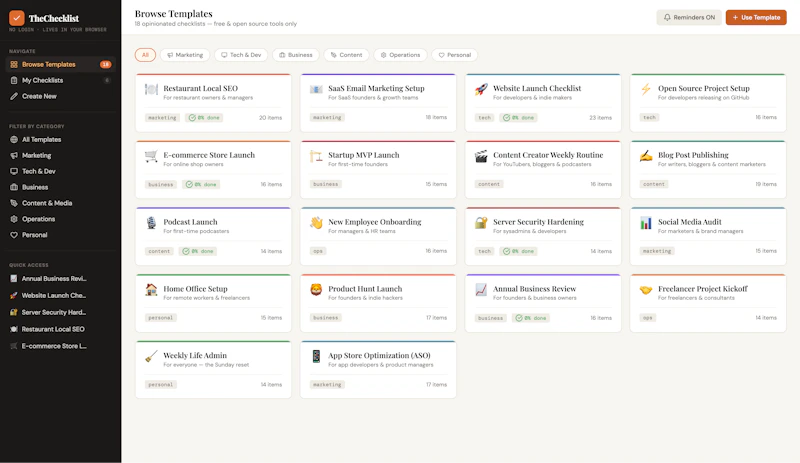This screenshot has height=463, width=800.
Task: Click the phone icon on App Store Optimization card
Action: tap(316, 356)
